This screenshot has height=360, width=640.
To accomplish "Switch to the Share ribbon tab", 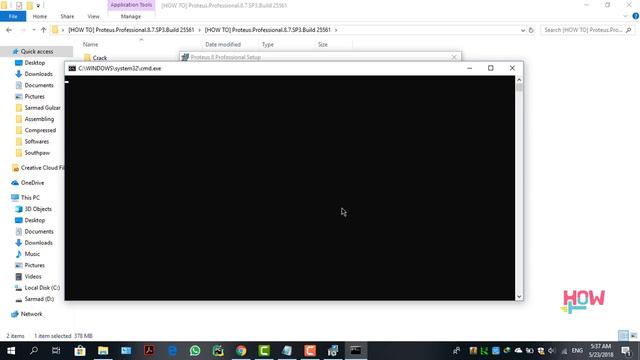I will pos(67,16).
